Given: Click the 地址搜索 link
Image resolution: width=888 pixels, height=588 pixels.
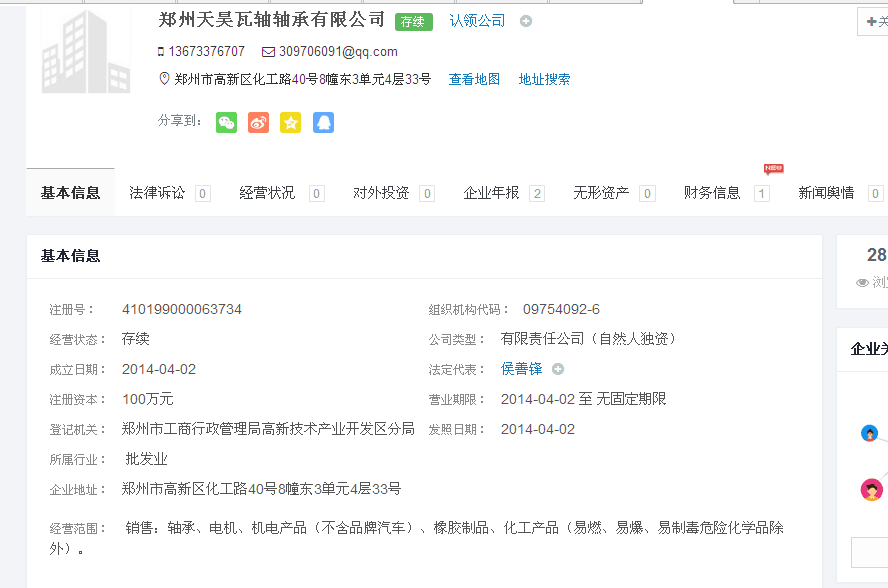Looking at the screenshot, I should click(x=544, y=79).
